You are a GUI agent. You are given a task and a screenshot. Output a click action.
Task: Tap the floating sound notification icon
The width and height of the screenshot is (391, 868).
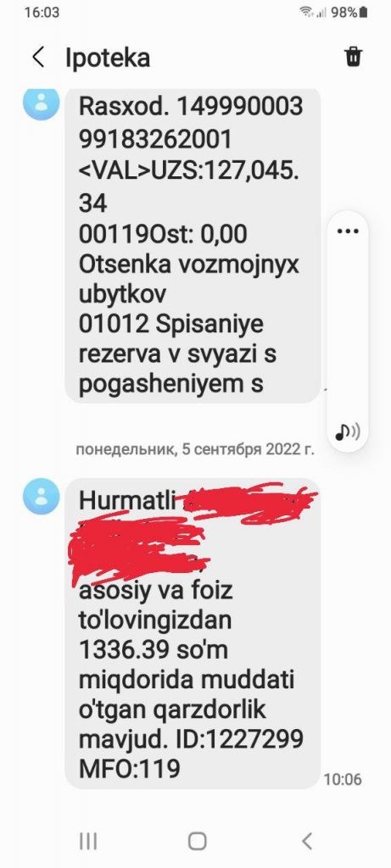click(x=348, y=431)
